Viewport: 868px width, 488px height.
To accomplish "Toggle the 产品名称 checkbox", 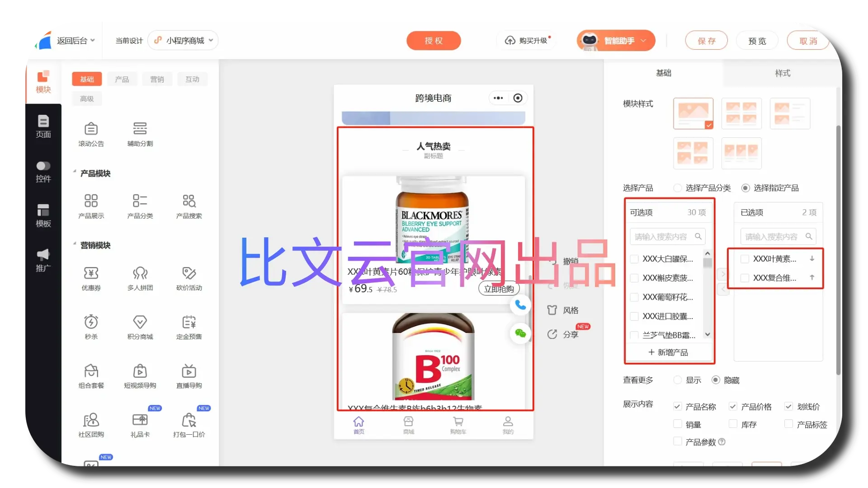I will (677, 407).
